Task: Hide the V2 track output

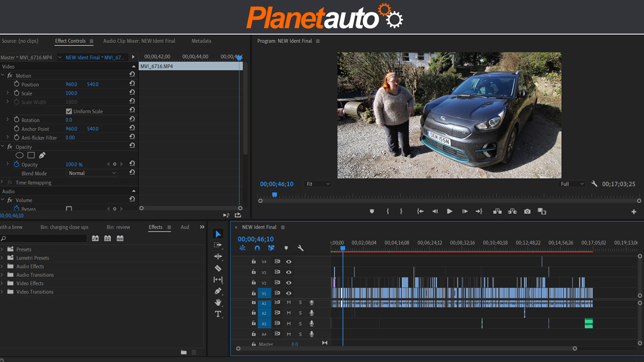Action: (289, 283)
